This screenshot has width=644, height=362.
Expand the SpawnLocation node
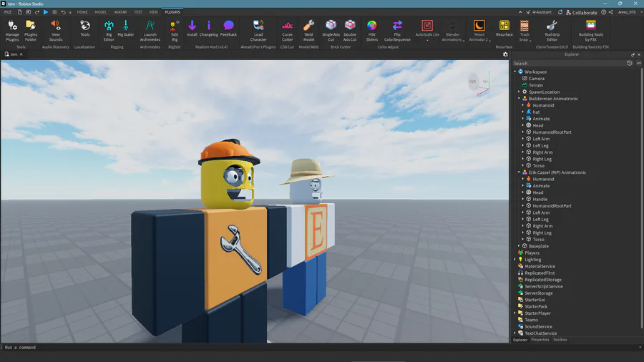pos(519,92)
